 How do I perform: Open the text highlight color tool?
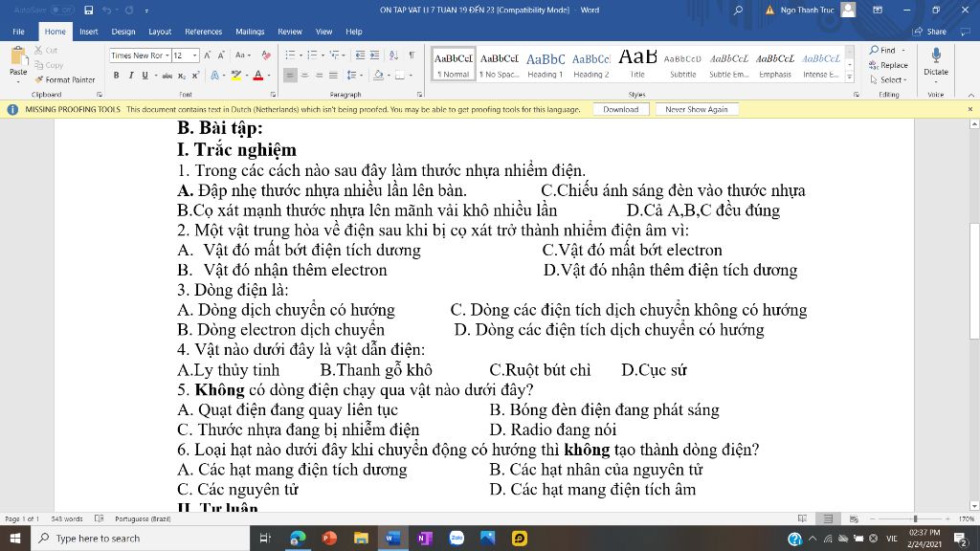pos(235,76)
